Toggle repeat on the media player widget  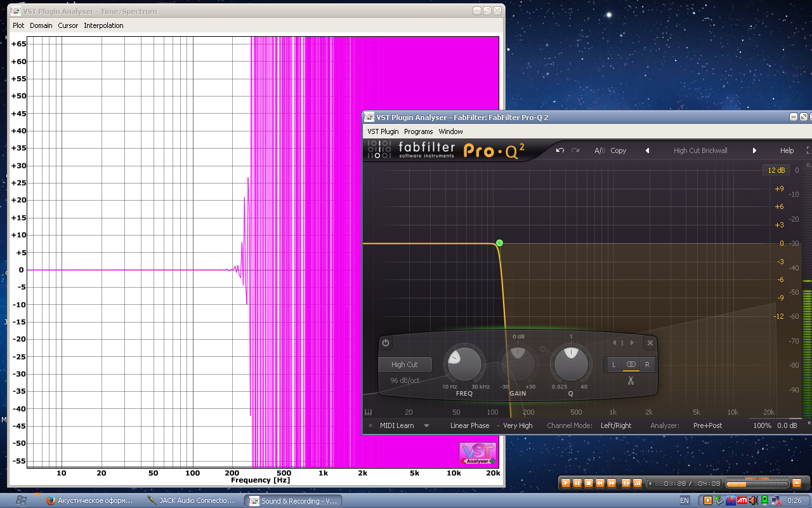626,483
